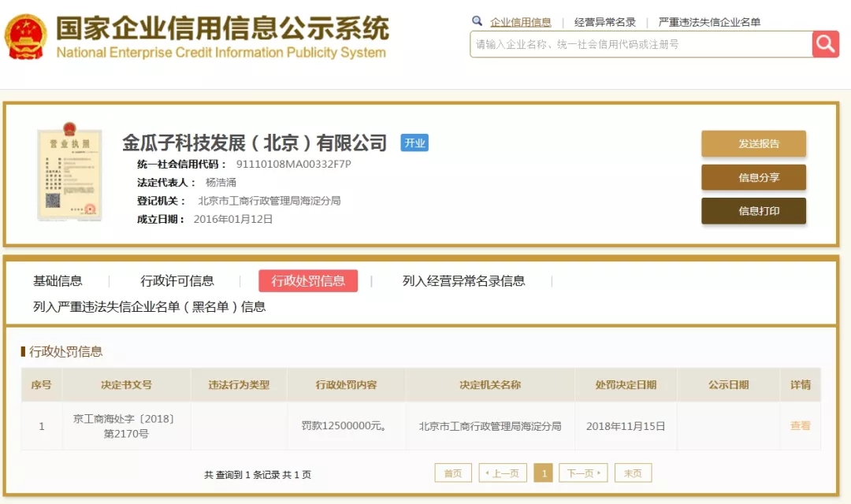Click the company name 金瓜子科技发展(北京)有限公司
Image resolution: width=851 pixels, height=504 pixels.
pyautogui.click(x=255, y=143)
